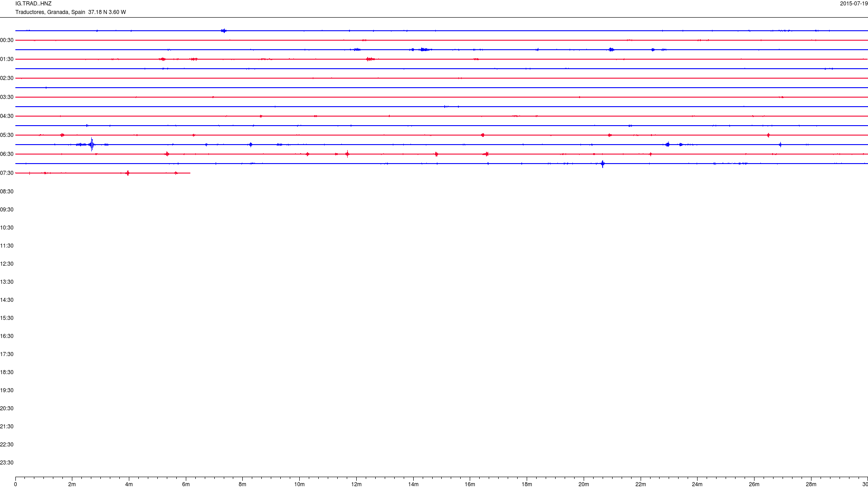Click the 20m tick on the time axis
Image resolution: width=868 pixels, height=488 pixels.
pos(584,484)
